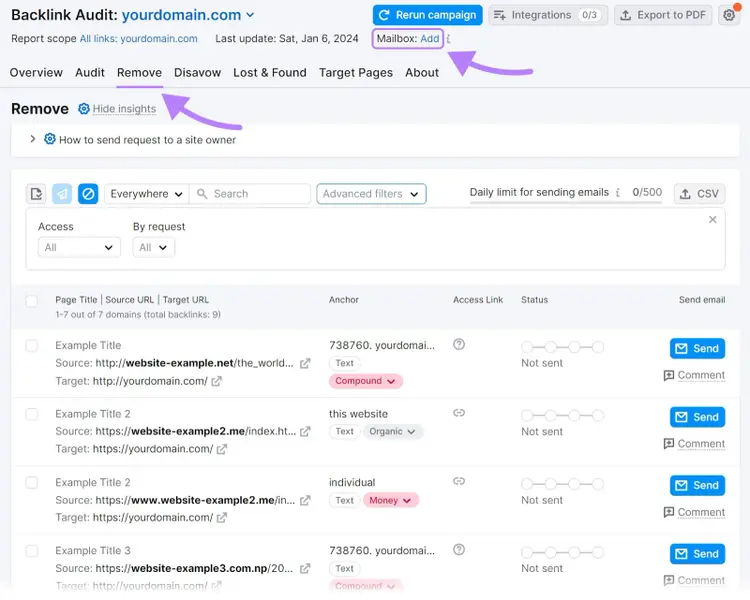This screenshot has width=750, height=600.
Task: Open external target link in 'this website' row
Action: coord(221,449)
